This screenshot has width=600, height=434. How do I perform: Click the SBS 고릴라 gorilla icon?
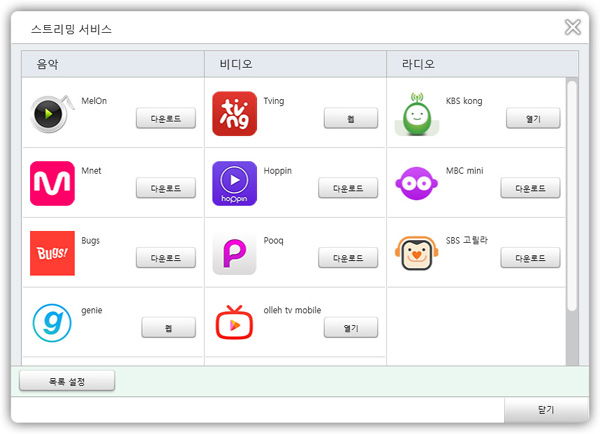click(x=417, y=253)
